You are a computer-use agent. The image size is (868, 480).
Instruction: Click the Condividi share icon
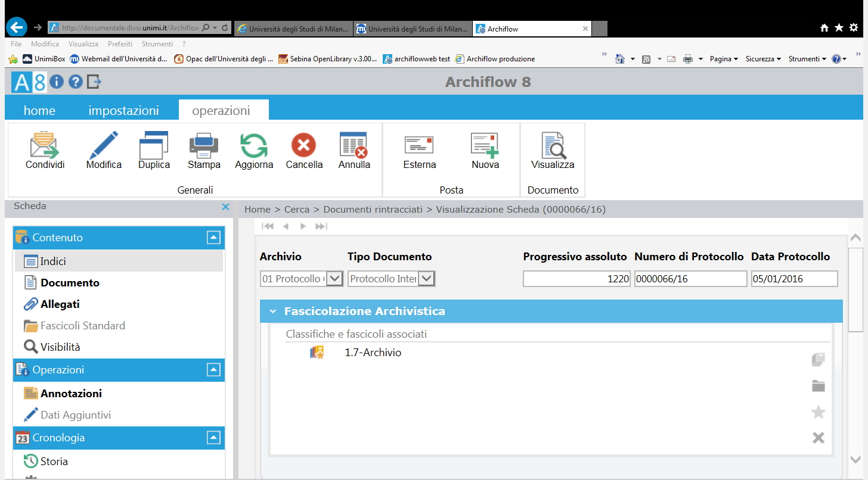(45, 145)
